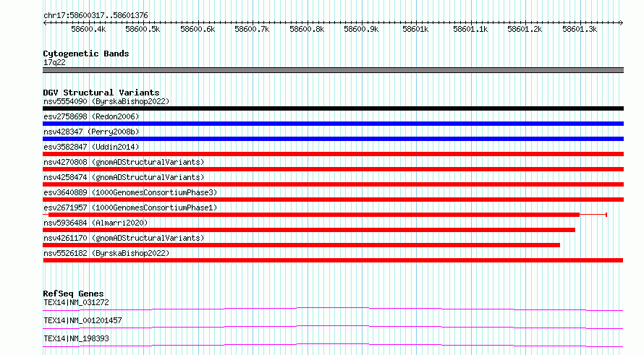This screenshot has height=355, width=644.
Task: Select the red nsv4261170 variant bar
Action: pos(302,245)
